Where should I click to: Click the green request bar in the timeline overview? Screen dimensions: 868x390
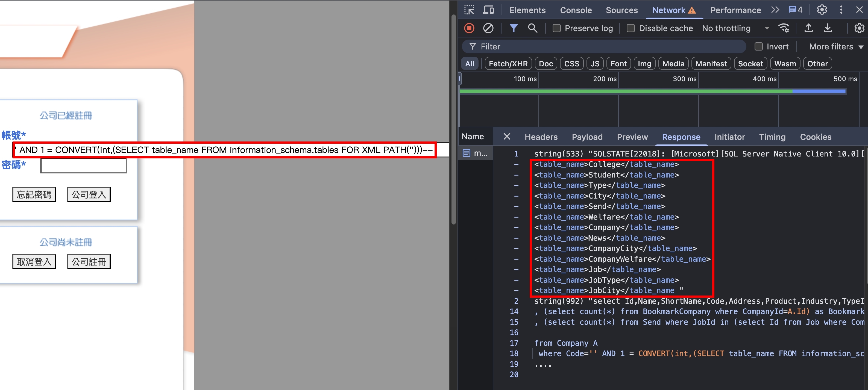click(626, 91)
